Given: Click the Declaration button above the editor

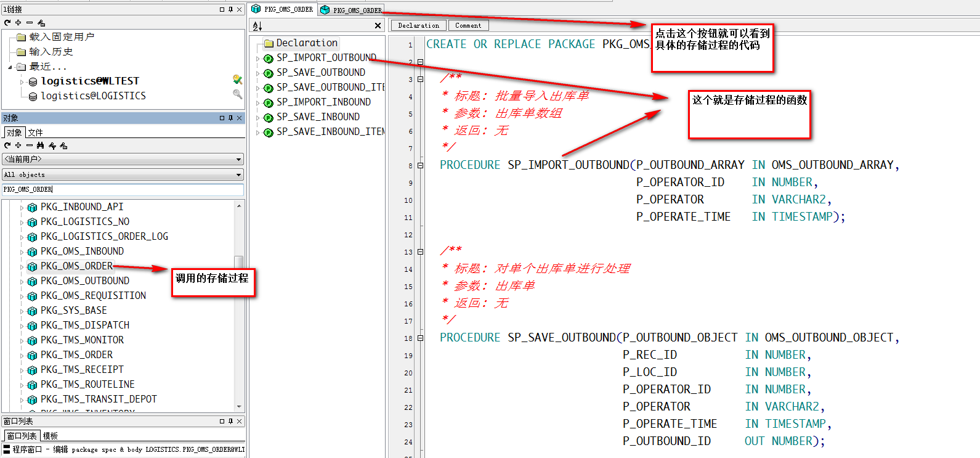Looking at the screenshot, I should 419,25.
